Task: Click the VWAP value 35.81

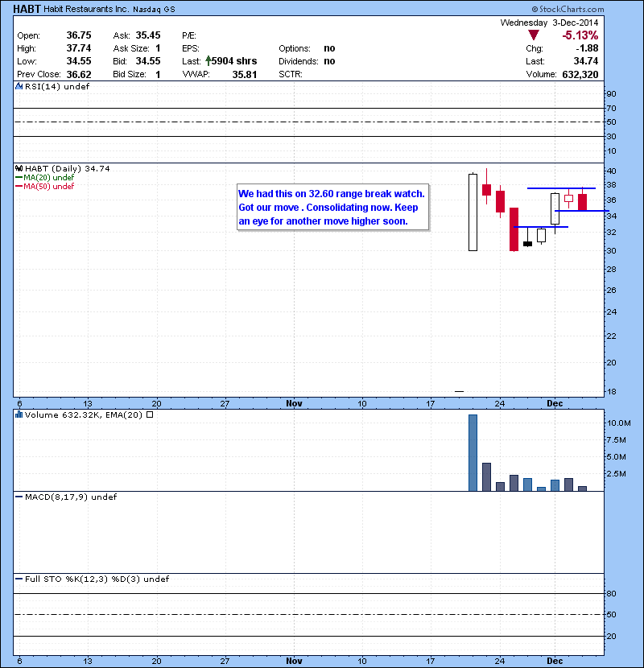Action: click(x=245, y=75)
